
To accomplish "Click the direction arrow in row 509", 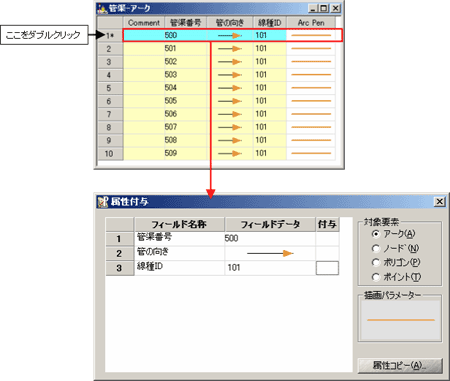I will (230, 154).
